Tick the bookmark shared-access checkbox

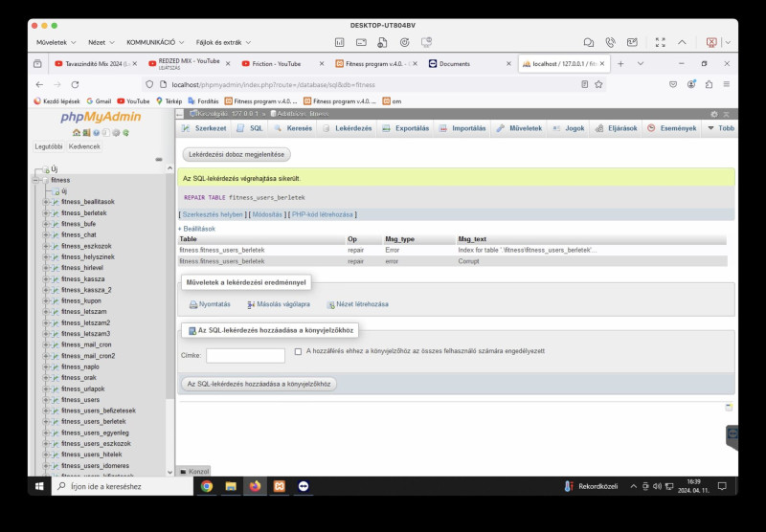pos(298,351)
